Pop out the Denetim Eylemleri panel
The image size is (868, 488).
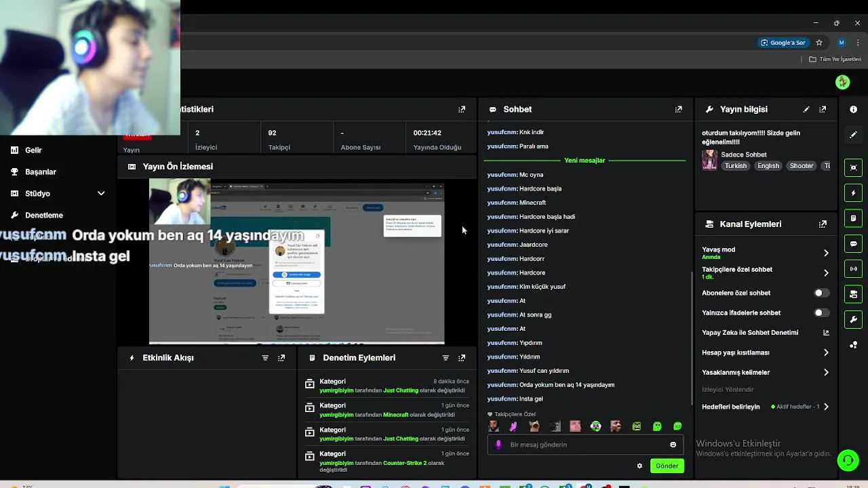(462, 358)
